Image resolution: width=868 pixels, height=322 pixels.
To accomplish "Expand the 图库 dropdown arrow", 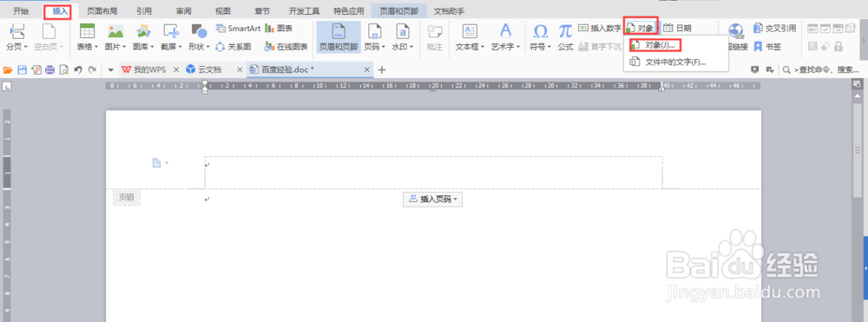I will click(152, 47).
